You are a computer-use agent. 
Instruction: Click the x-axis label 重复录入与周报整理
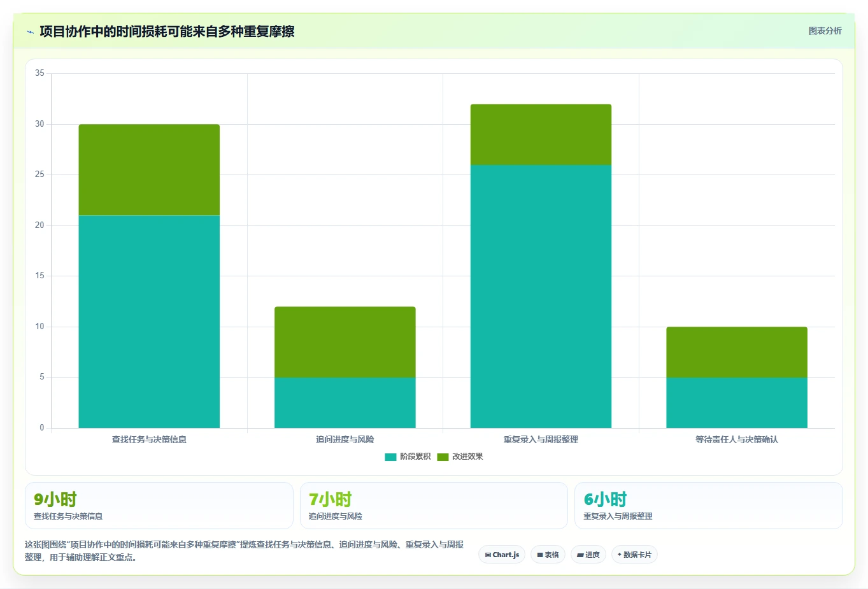coord(541,439)
